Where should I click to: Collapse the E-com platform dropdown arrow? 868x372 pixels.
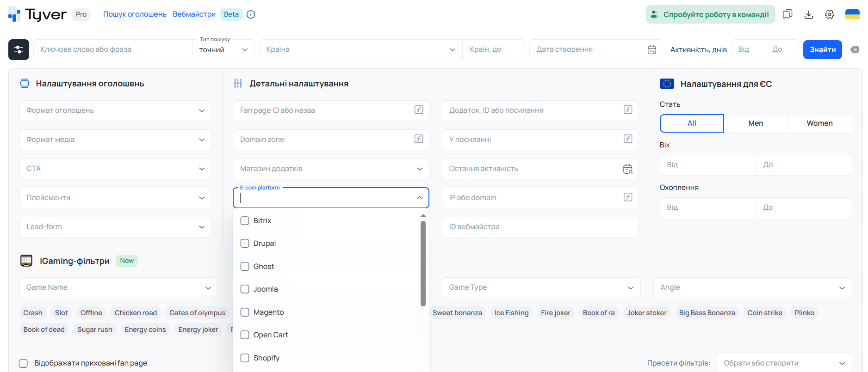point(419,198)
